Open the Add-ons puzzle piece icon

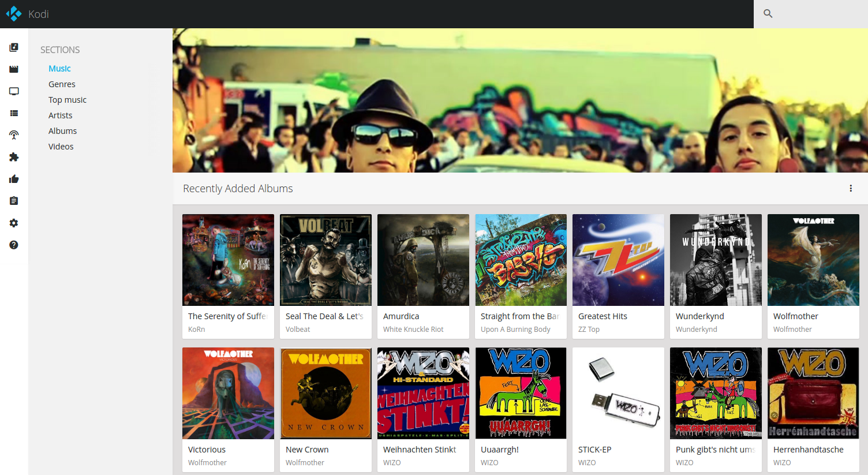[x=14, y=157]
